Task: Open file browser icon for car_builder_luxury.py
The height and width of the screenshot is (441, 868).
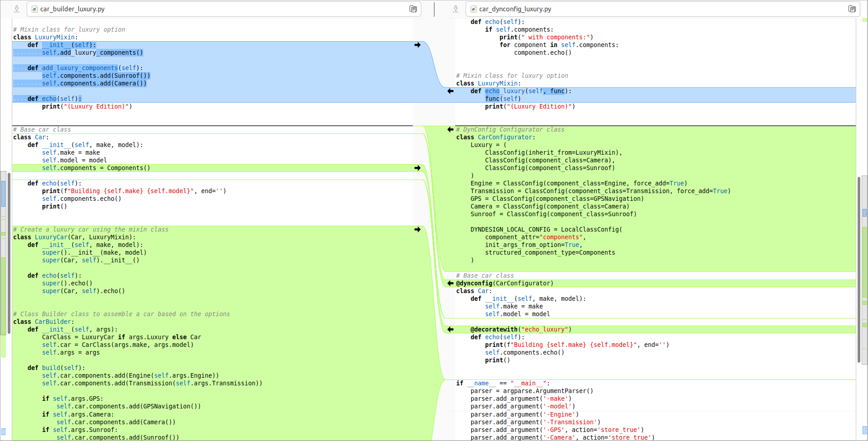Action: point(413,9)
